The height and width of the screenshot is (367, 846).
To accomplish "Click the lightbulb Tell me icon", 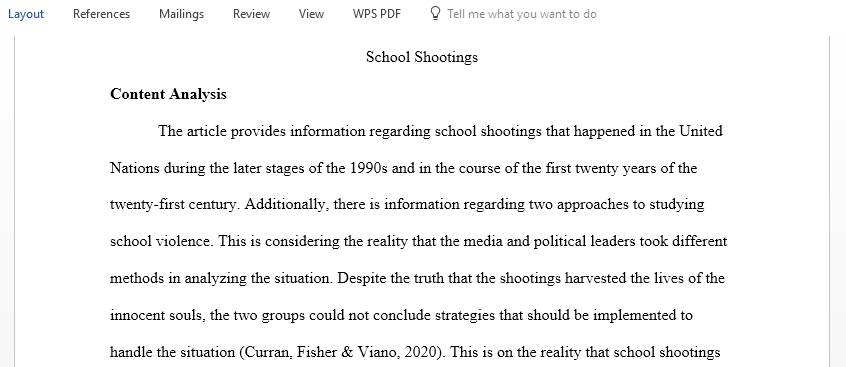I will 435,13.
